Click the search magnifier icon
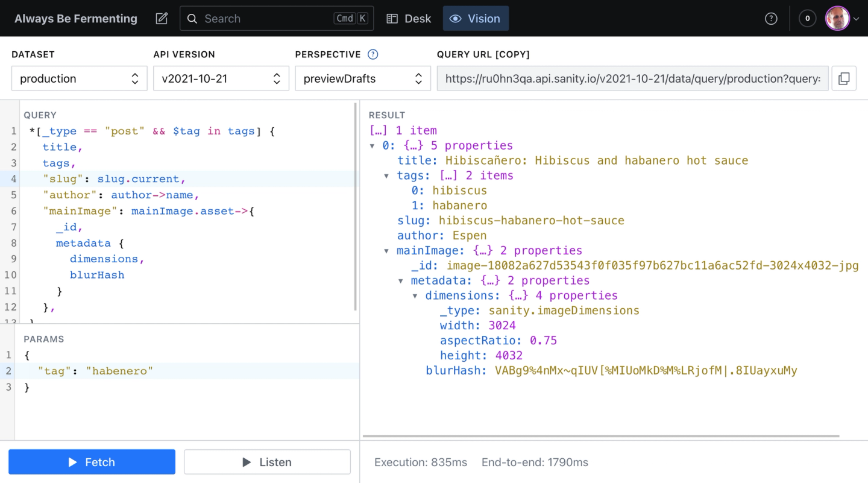 click(x=192, y=18)
